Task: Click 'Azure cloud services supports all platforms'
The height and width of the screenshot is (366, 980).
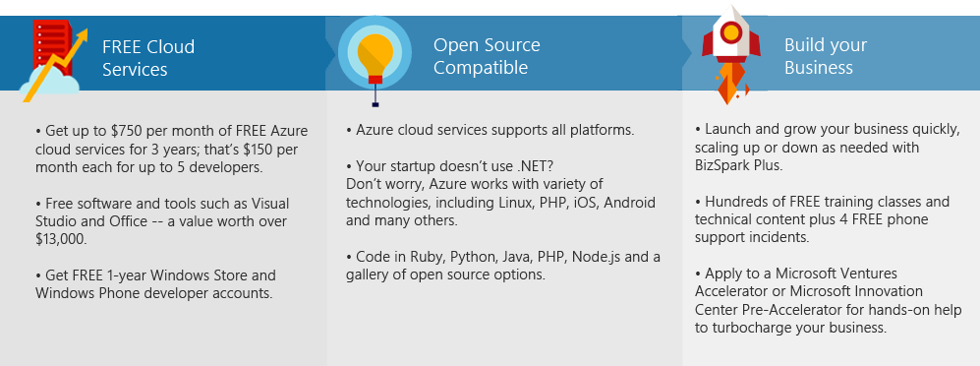Action: (x=490, y=130)
